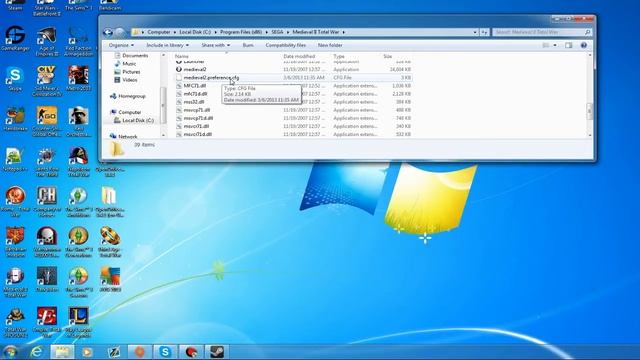Screen dimensions: 640x360
Task: Launch Counter-Strike Global Offensive shortcut
Action: point(47,121)
